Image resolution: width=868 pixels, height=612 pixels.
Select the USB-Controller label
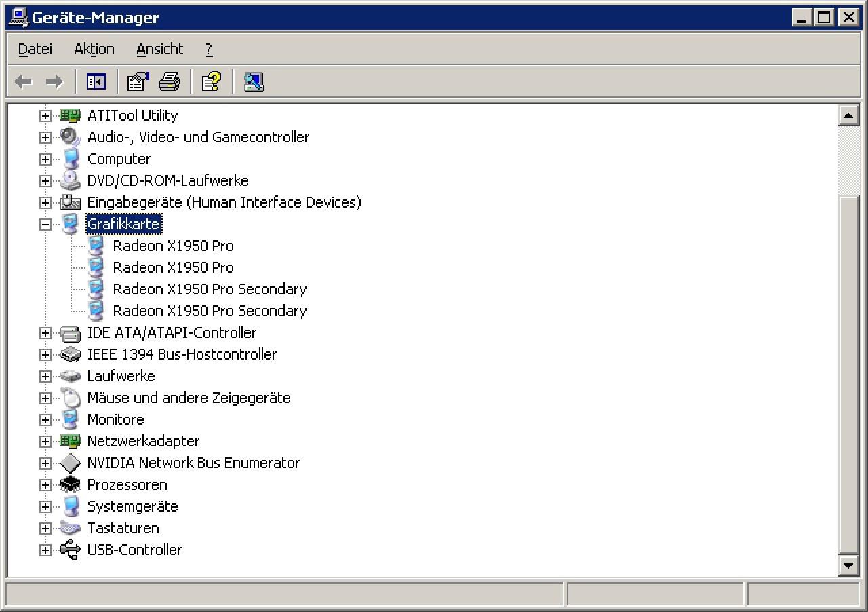tap(134, 550)
